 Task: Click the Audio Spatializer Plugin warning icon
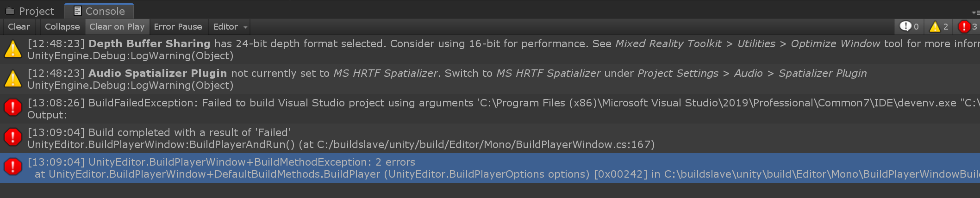13,79
